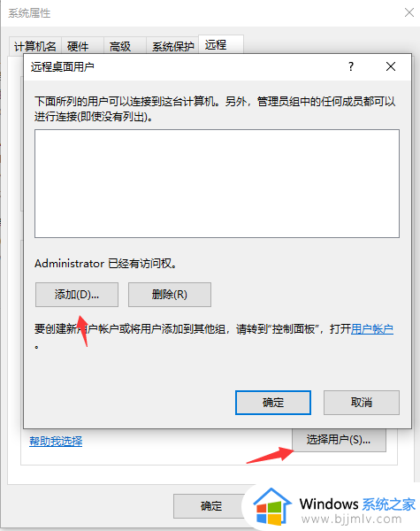Close the 远程桌面用户 dialog with X
420x531 pixels.
click(x=391, y=66)
